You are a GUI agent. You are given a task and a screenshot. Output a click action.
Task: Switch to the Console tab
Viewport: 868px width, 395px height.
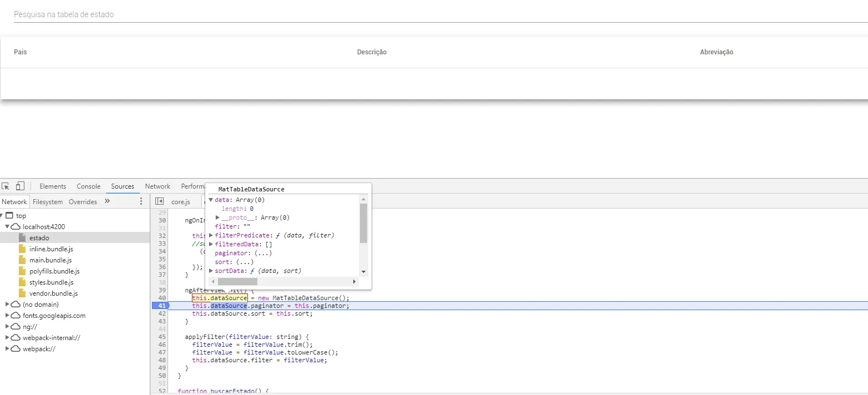click(88, 186)
